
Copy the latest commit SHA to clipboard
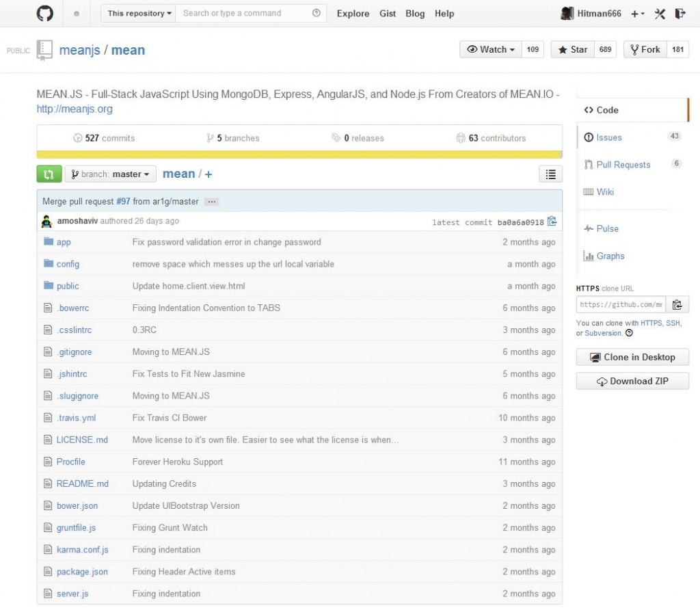(552, 222)
